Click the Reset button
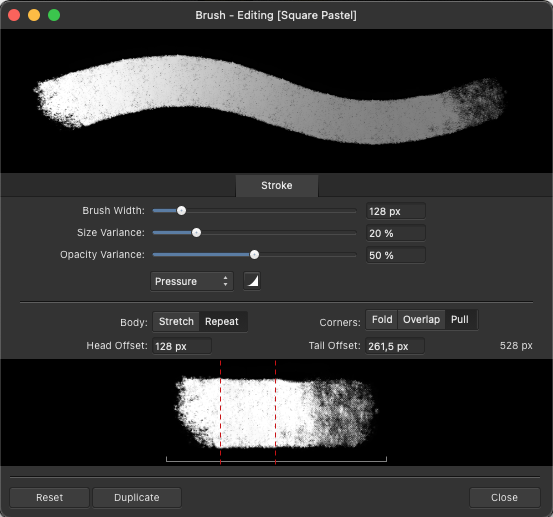Screen dimensions: 553x517 (x=49, y=498)
